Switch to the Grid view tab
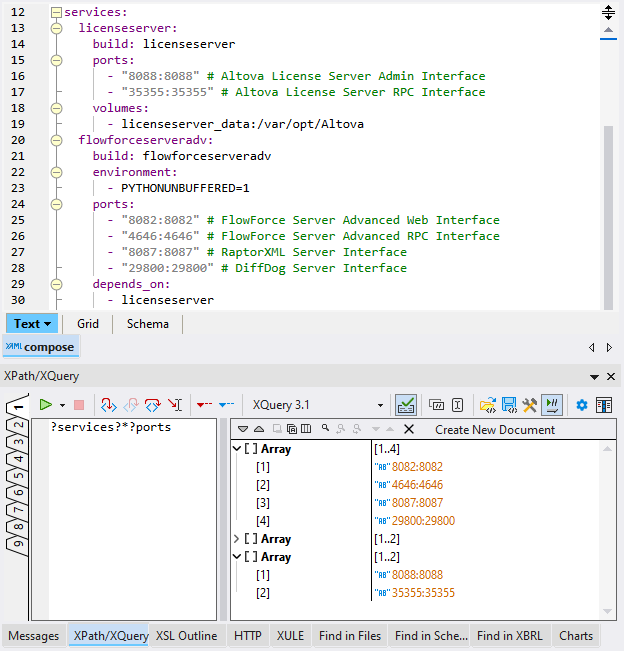 [87, 324]
